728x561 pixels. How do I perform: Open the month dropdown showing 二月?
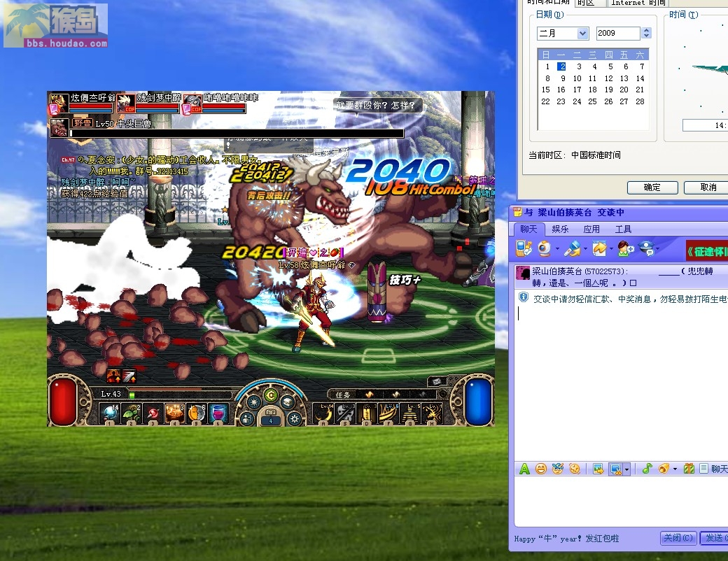[x=563, y=34]
